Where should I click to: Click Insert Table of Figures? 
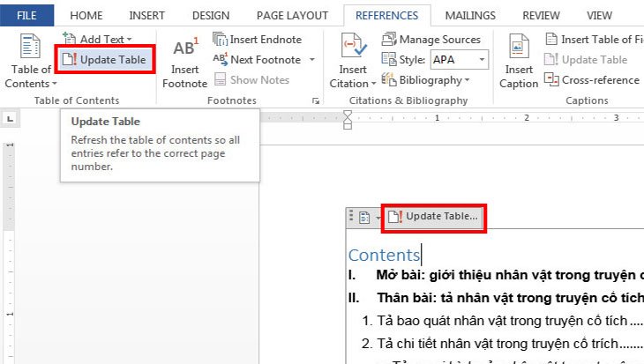point(594,40)
